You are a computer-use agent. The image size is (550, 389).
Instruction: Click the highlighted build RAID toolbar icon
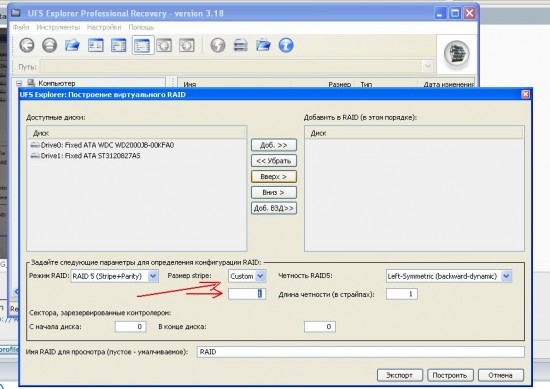coord(143,45)
